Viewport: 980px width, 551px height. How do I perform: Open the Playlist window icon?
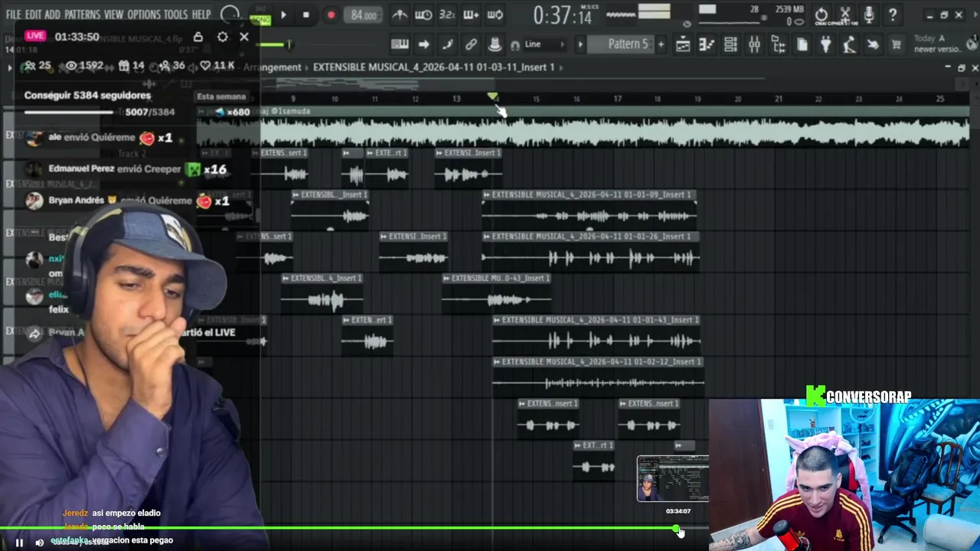point(682,45)
